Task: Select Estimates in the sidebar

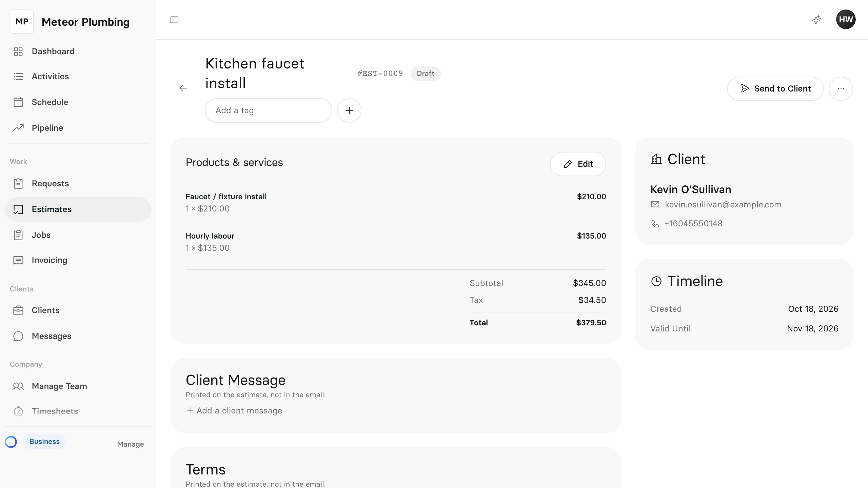Action: coord(78,209)
